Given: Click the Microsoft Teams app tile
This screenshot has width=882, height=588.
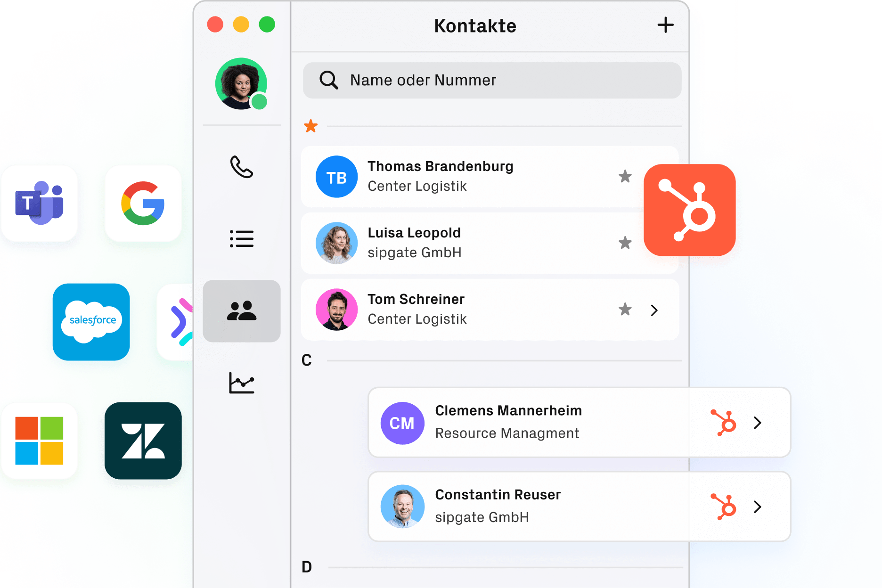Looking at the screenshot, I should pyautogui.click(x=39, y=204).
